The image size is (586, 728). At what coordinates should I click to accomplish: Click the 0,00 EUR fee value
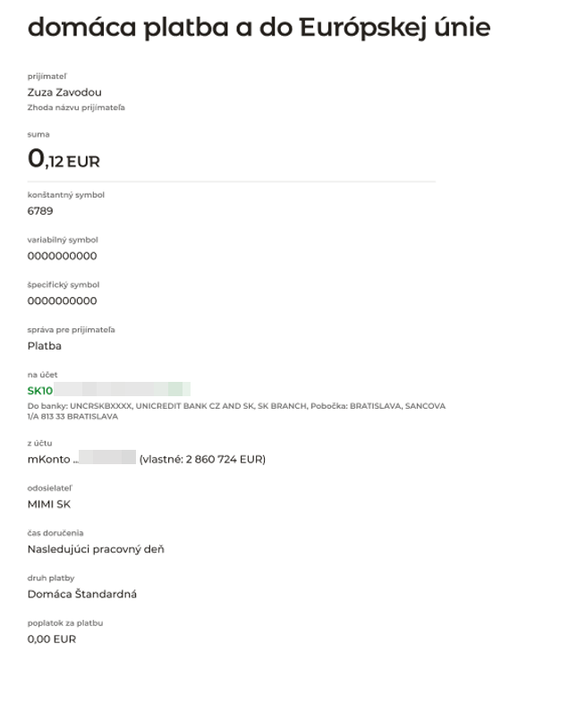[52, 639]
